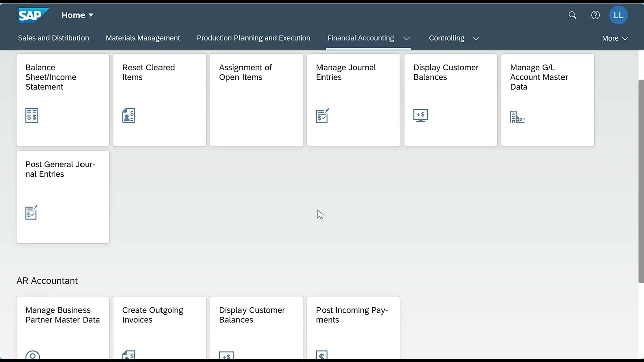Open the Balance Sheet/Income Statement tile
Screen dimensions: 644x362
tap(63, 101)
